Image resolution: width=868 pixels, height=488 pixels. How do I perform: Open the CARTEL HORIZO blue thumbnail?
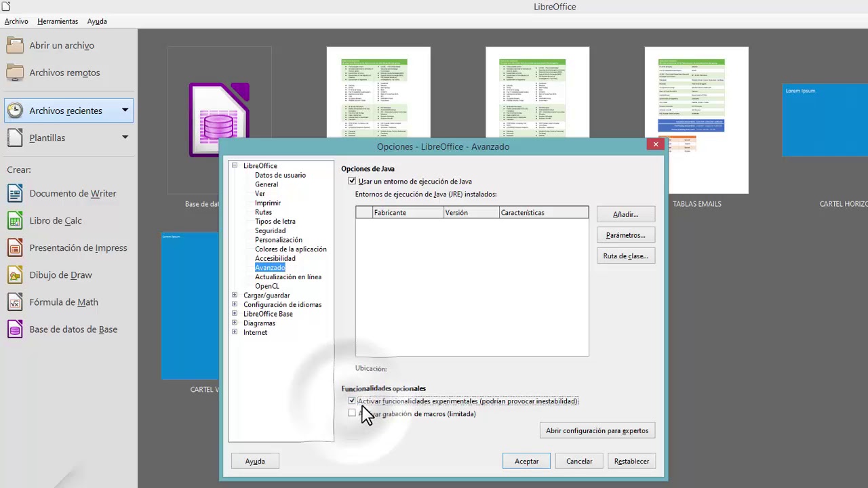pos(825,120)
